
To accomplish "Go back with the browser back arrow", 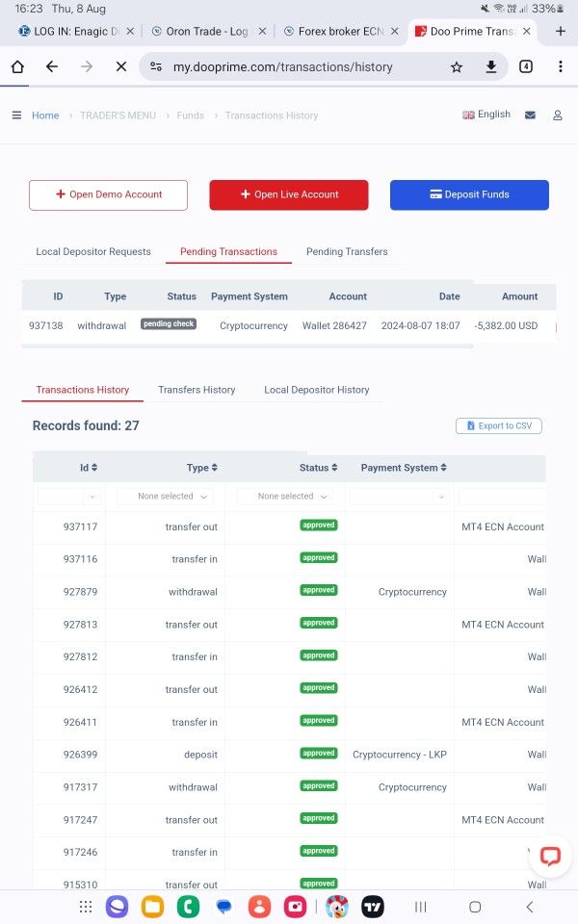I will pyautogui.click(x=52, y=66).
